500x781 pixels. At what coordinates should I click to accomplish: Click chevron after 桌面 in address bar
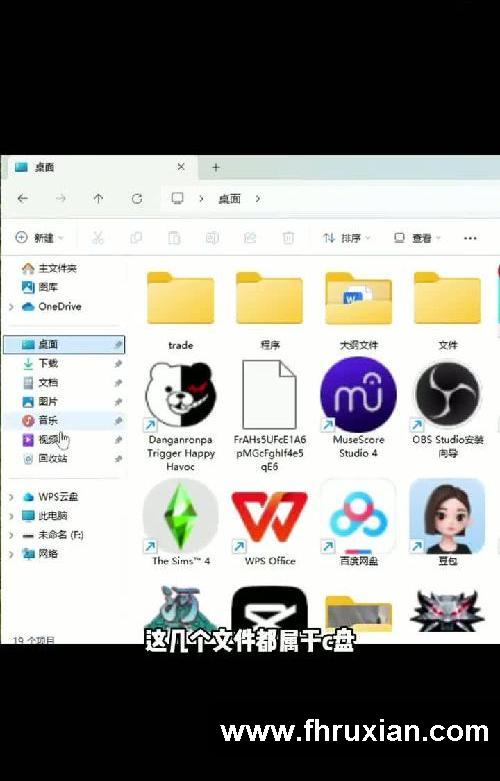tap(257, 199)
